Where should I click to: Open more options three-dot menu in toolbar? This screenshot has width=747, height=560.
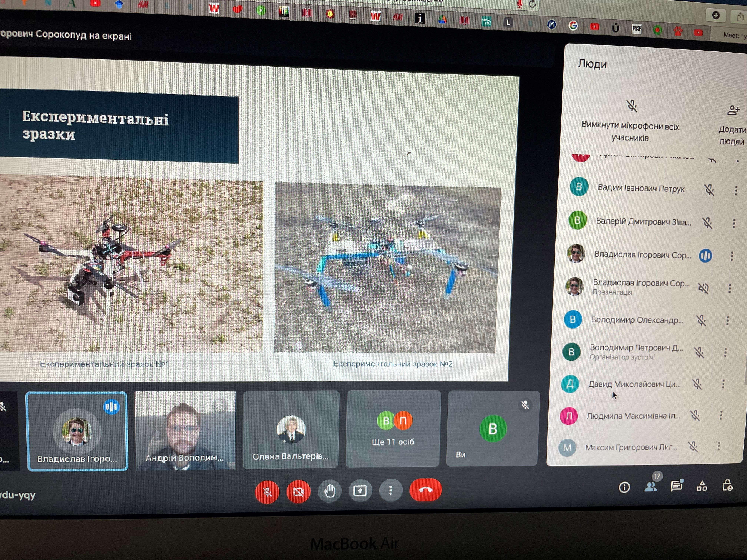point(391,490)
